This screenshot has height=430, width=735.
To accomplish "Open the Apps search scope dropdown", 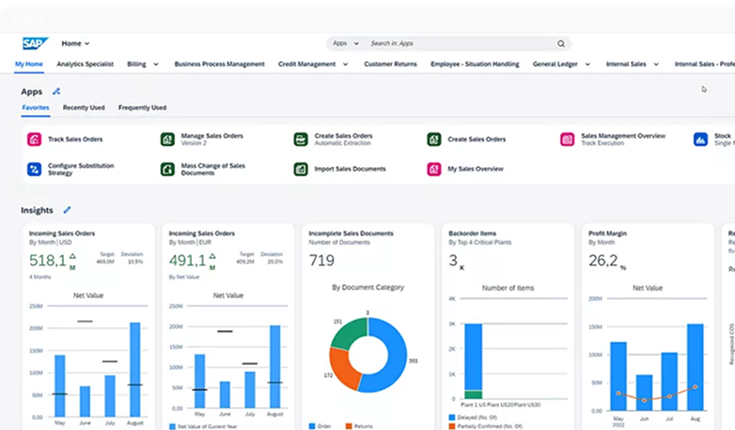I will coord(344,44).
